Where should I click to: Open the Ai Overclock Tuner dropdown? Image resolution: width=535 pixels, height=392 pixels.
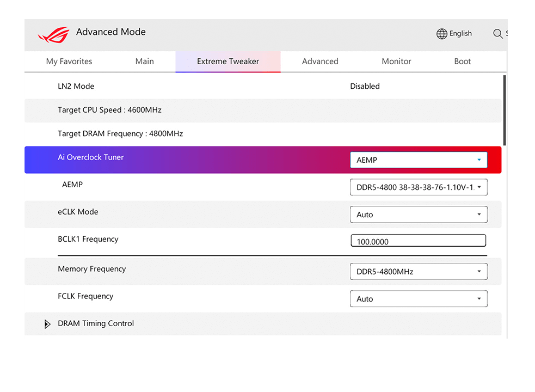pyautogui.click(x=418, y=160)
